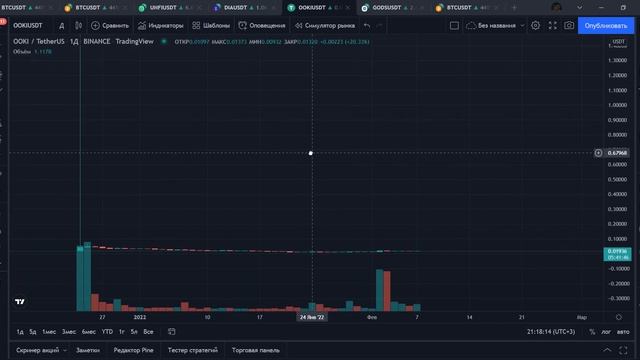
Task: Open the browser profile avatar
Action: click(x=556, y=7)
